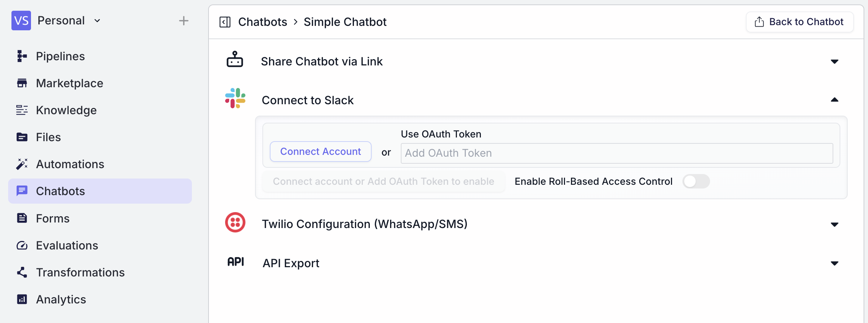Image resolution: width=868 pixels, height=323 pixels.
Task: Select the Automations magic wand icon
Action: [21, 164]
